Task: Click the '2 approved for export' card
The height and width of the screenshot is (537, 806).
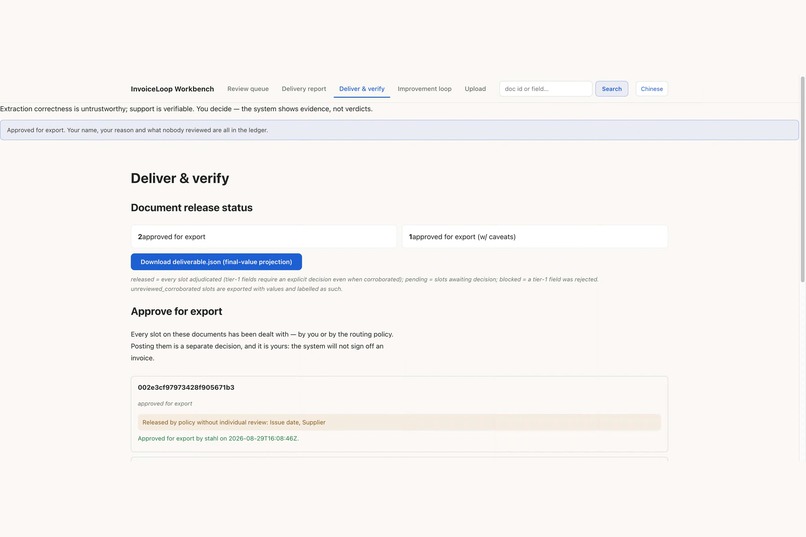Action: click(x=264, y=237)
